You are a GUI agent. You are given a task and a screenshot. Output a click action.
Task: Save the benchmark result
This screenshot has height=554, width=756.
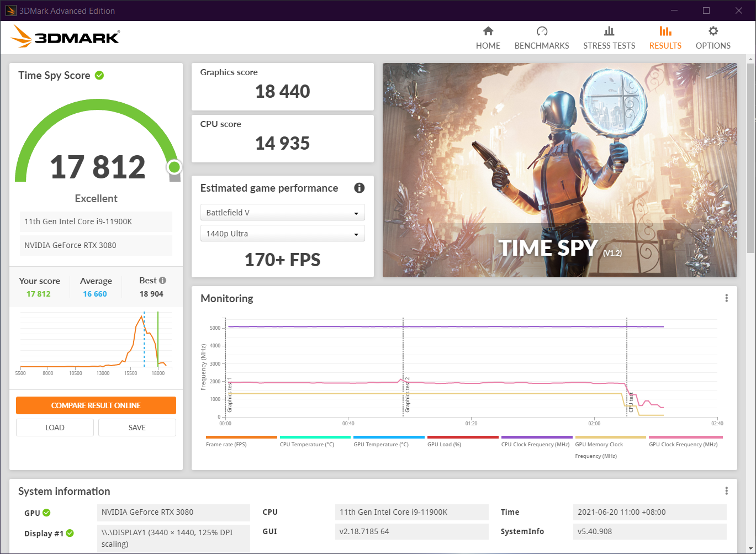click(137, 428)
